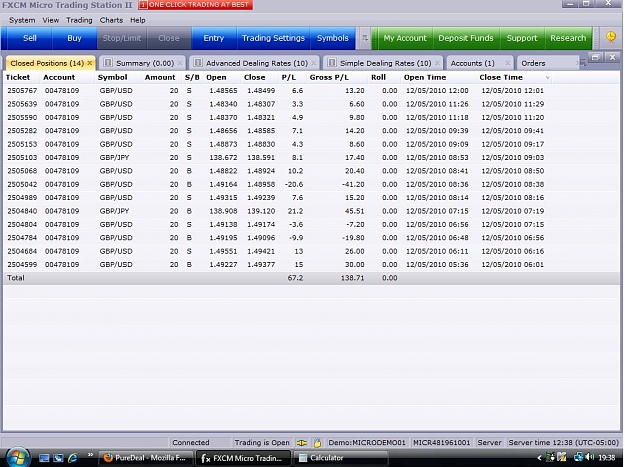Viewport: 625px width, 467px height.
Task: Click Switch between windows icon
Action: pos(58,458)
